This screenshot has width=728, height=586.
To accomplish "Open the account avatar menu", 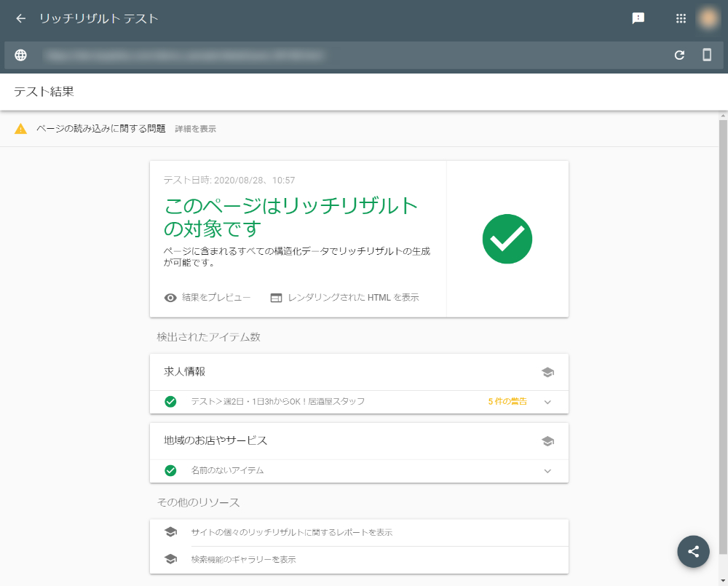I will (x=708, y=19).
